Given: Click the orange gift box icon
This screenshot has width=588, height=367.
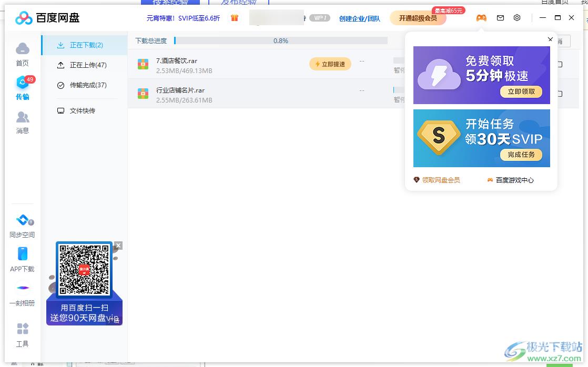Looking at the screenshot, I should pyautogui.click(x=235, y=18).
